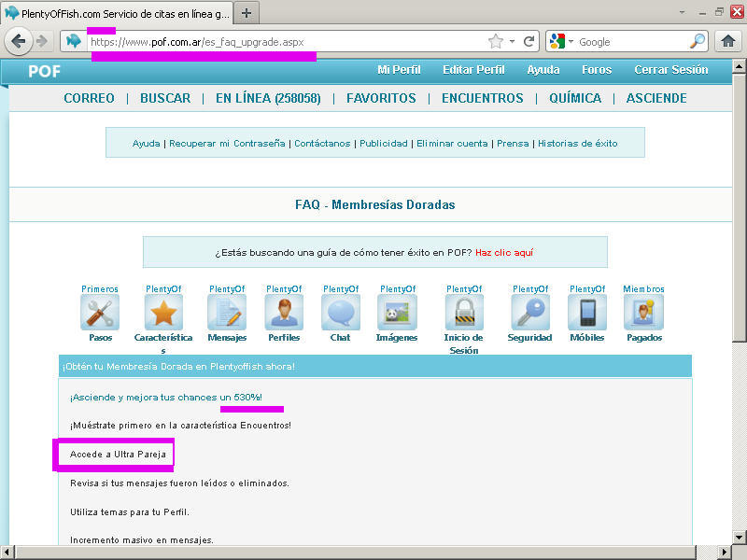Click the browser back arrow button
Viewport: 747px width, 560px height.
click(x=18, y=41)
